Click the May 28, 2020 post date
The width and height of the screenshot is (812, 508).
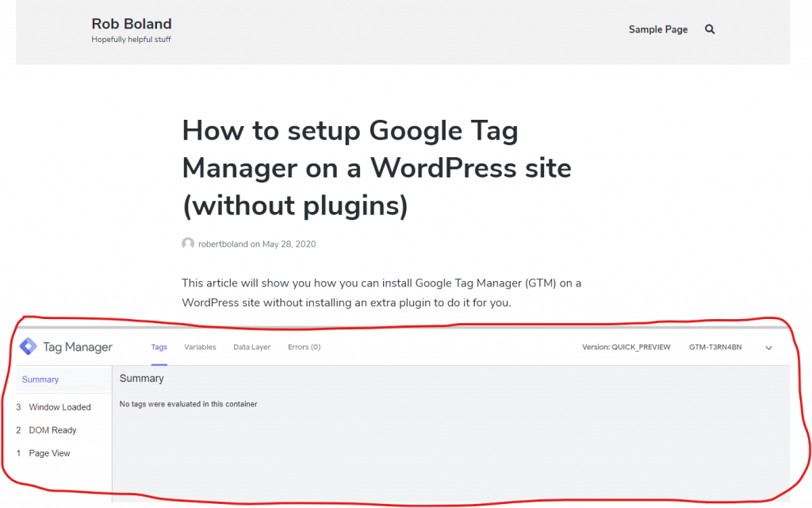click(289, 244)
